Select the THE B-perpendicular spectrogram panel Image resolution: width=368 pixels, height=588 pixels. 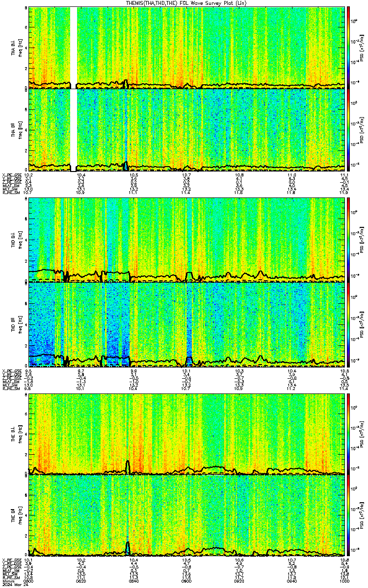point(187,434)
